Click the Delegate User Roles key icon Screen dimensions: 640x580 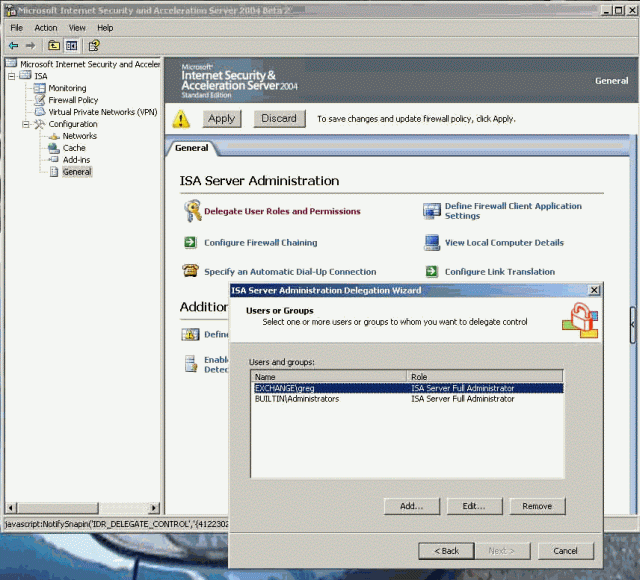tap(192, 211)
